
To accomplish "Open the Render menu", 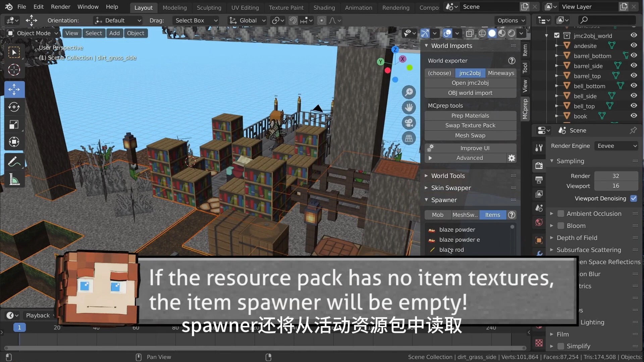I will pyautogui.click(x=60, y=7).
